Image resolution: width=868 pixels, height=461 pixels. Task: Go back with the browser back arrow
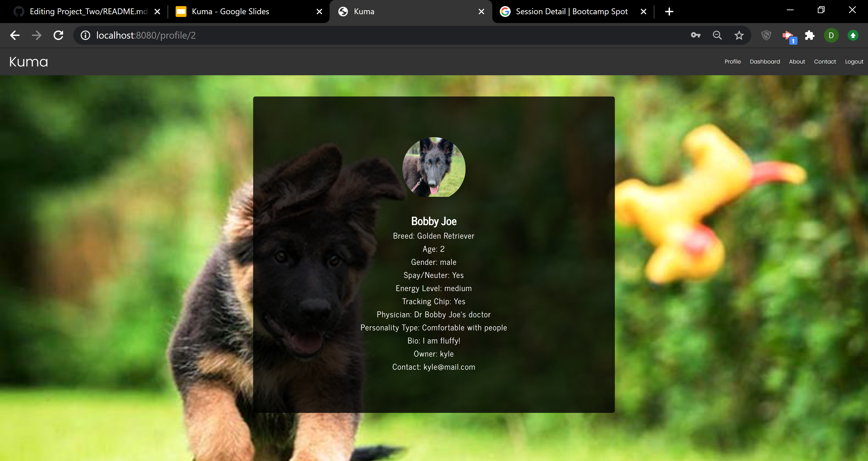click(x=15, y=35)
